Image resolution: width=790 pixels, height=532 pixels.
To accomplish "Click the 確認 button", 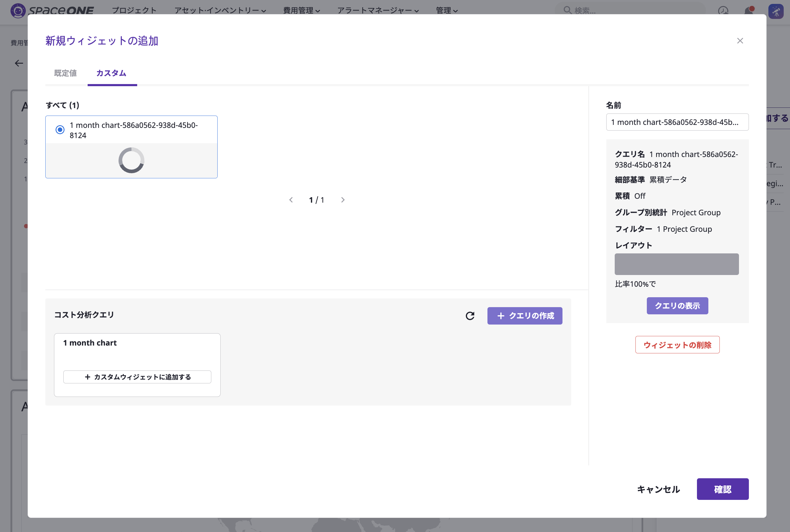I will click(722, 489).
